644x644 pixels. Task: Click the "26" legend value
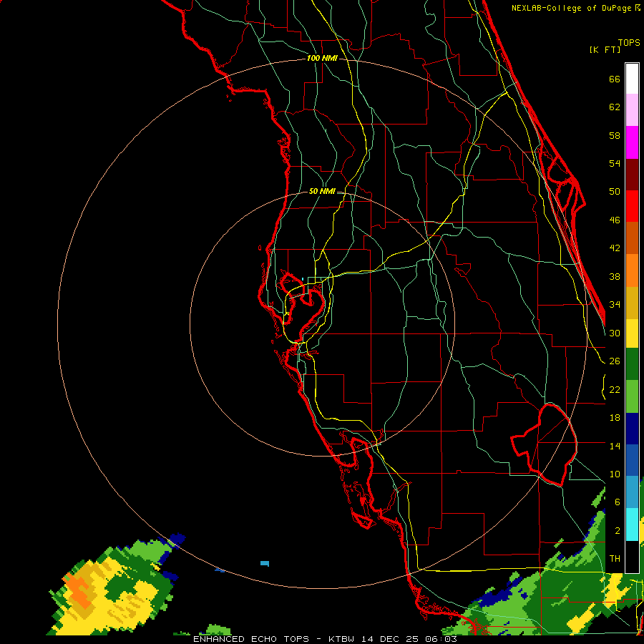(x=615, y=361)
